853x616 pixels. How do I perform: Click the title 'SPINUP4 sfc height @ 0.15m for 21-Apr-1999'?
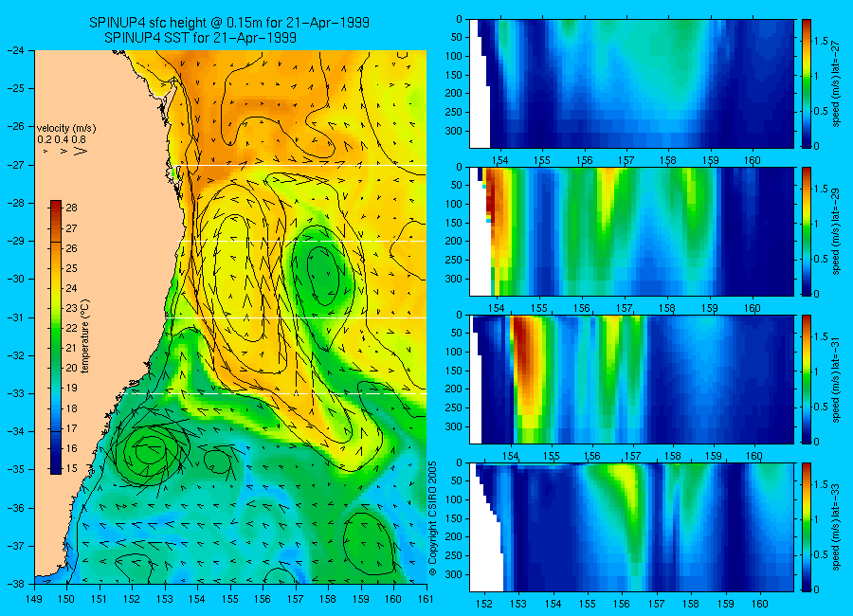(x=229, y=23)
